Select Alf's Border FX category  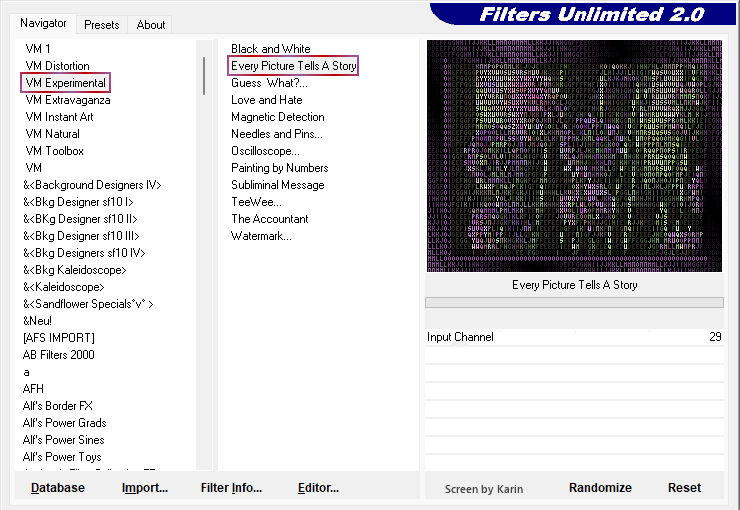click(x=58, y=406)
